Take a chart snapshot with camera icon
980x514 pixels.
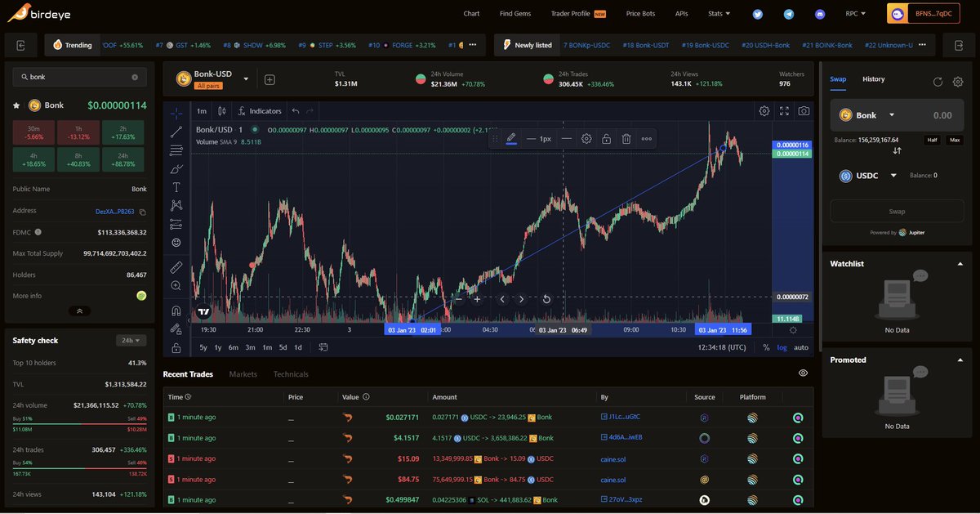click(x=804, y=111)
